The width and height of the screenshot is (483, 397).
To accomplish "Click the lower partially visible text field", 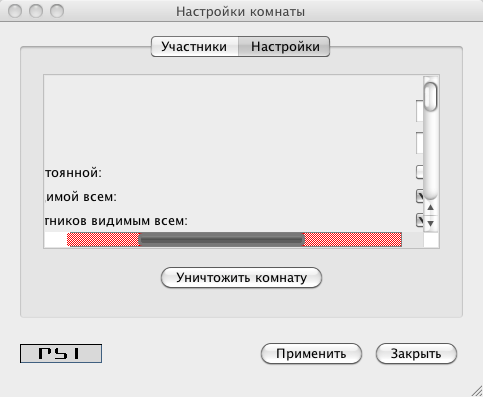I will coord(420,143).
